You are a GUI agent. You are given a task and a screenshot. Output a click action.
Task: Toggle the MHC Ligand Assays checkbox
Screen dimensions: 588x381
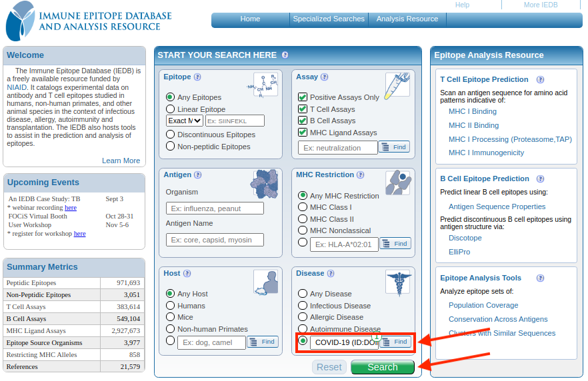pyautogui.click(x=303, y=133)
